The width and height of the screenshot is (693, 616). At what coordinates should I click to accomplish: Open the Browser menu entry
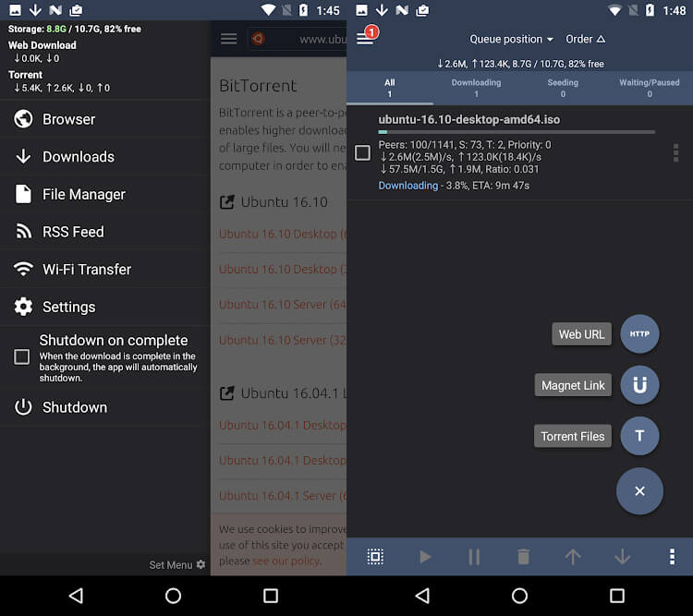104,119
